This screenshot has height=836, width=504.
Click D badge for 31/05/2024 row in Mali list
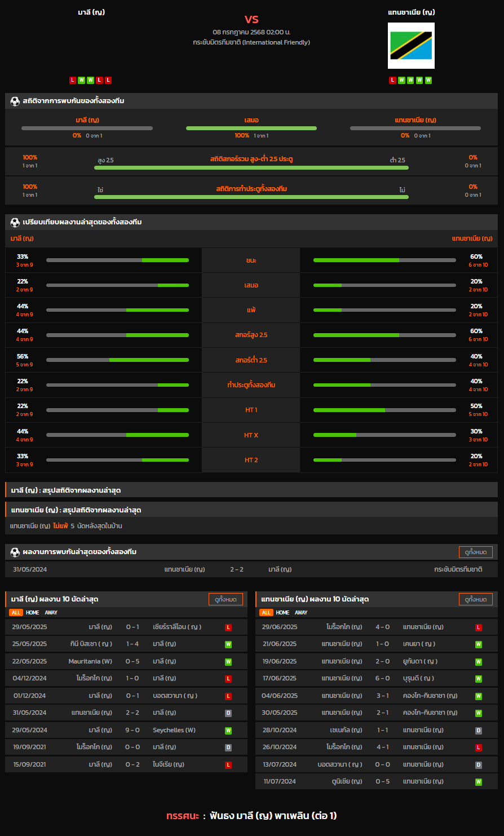228,713
